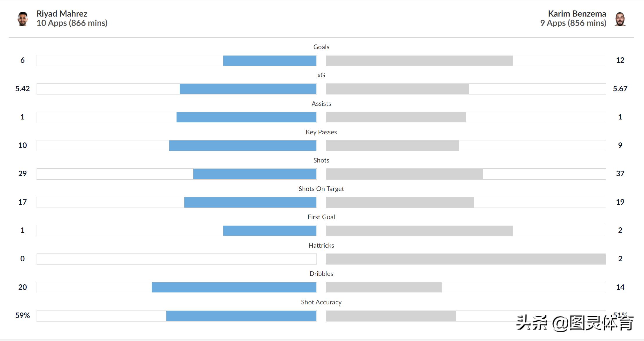Click Mahrez's blue Dribbles bar
The height and width of the screenshot is (341, 644).
(x=234, y=287)
